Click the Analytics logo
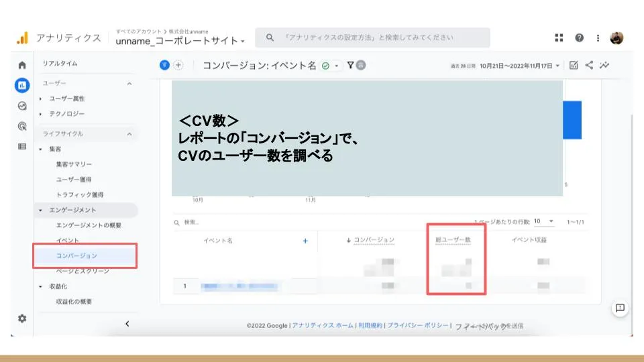Screen dimensions: 644x362 pyautogui.click(x=23, y=38)
